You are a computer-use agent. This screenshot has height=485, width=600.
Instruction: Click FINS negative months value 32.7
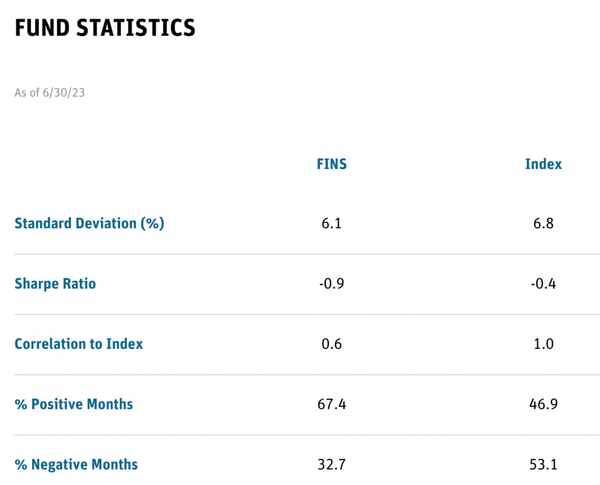tap(331, 464)
